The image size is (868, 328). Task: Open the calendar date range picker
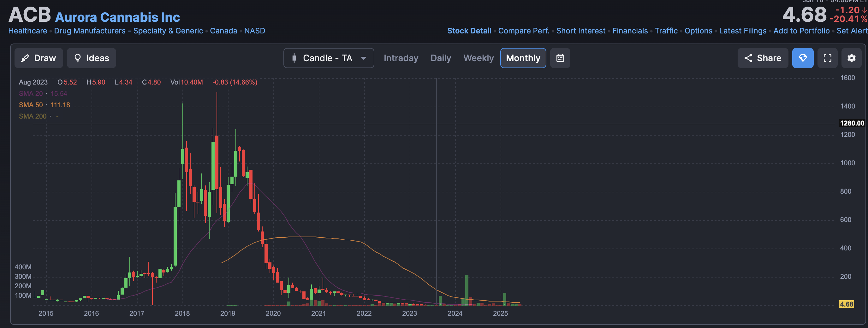[x=560, y=58]
